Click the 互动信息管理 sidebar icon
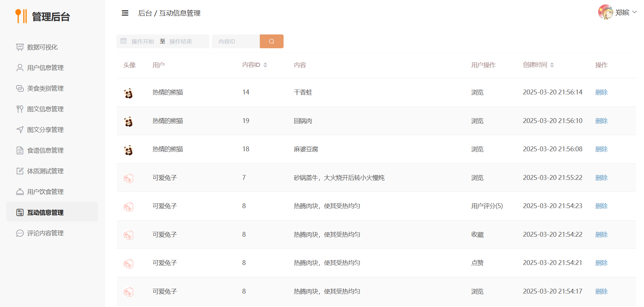Screen dimensions: 644x307 [20, 213]
